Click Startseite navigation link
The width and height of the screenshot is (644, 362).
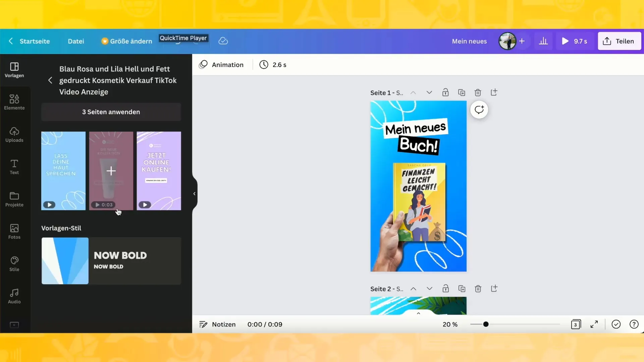click(35, 41)
